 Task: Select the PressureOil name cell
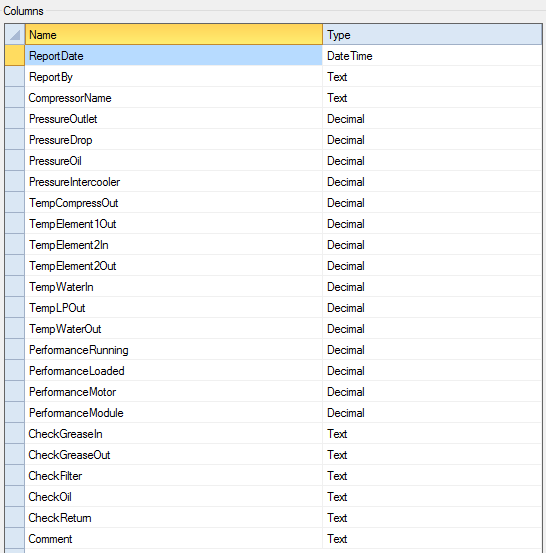[x=174, y=160]
